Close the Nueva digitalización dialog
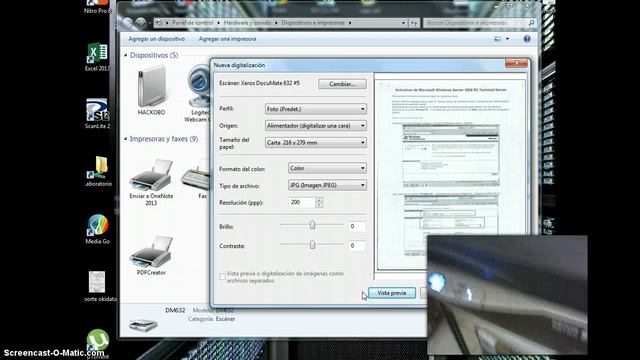This screenshot has width=640, height=360. pyautogui.click(x=516, y=63)
